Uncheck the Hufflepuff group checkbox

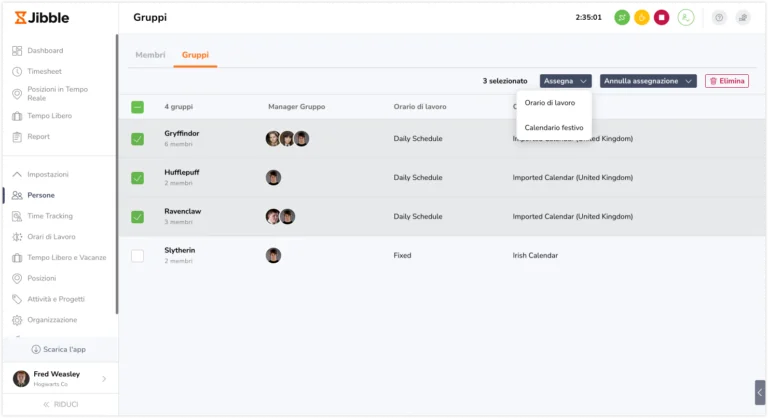(x=138, y=178)
